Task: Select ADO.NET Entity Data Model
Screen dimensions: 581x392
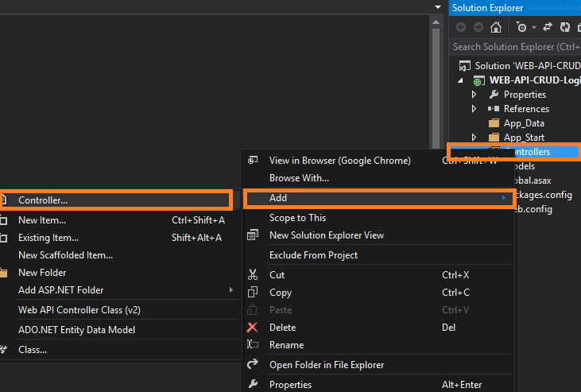Action: (76, 330)
